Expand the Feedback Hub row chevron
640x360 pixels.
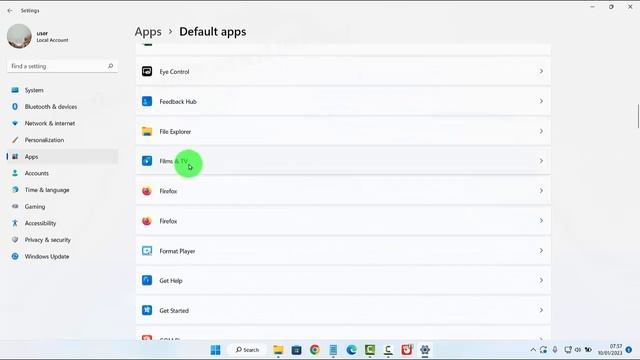[541, 101]
